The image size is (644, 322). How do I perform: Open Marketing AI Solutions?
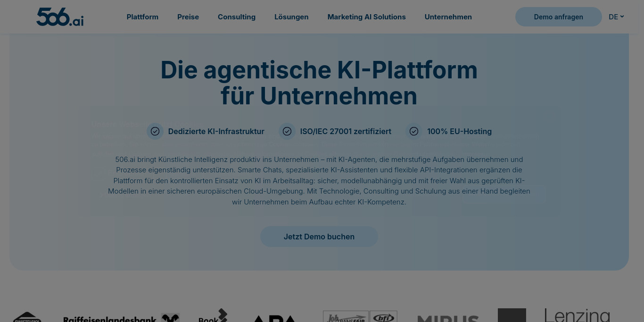367,17
